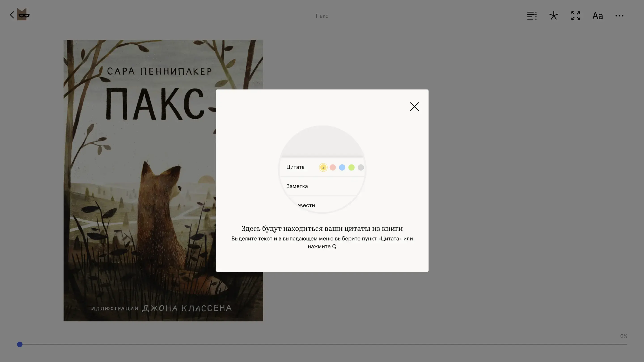644x362 pixels.
Task: Select the yellow highlight color swatch
Action: [x=323, y=168]
